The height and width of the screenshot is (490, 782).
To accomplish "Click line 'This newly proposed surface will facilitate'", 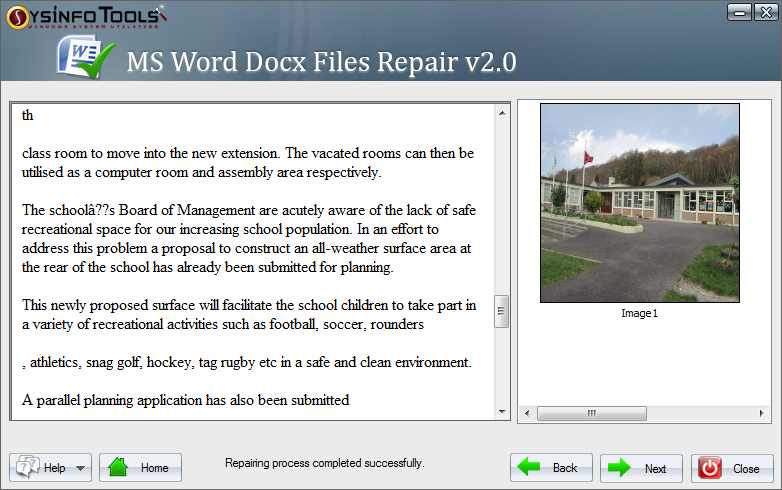I will coord(249,305).
